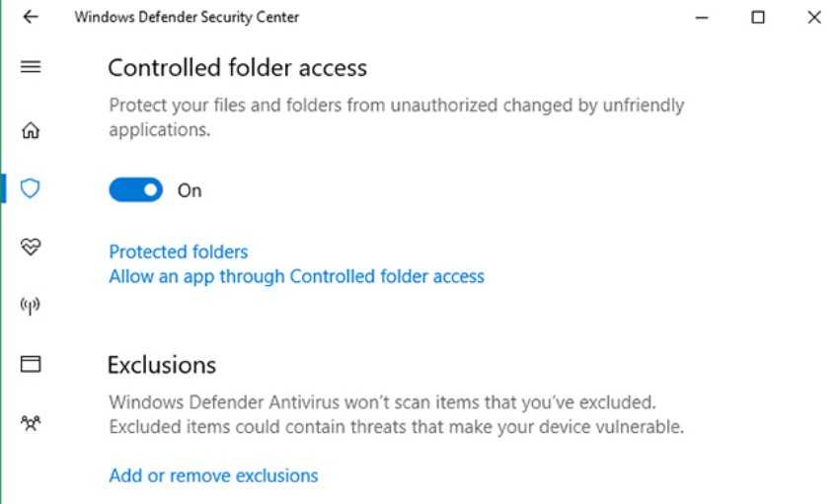Click the On label beside the switch
This screenshot has width=839, height=504.
click(x=189, y=191)
